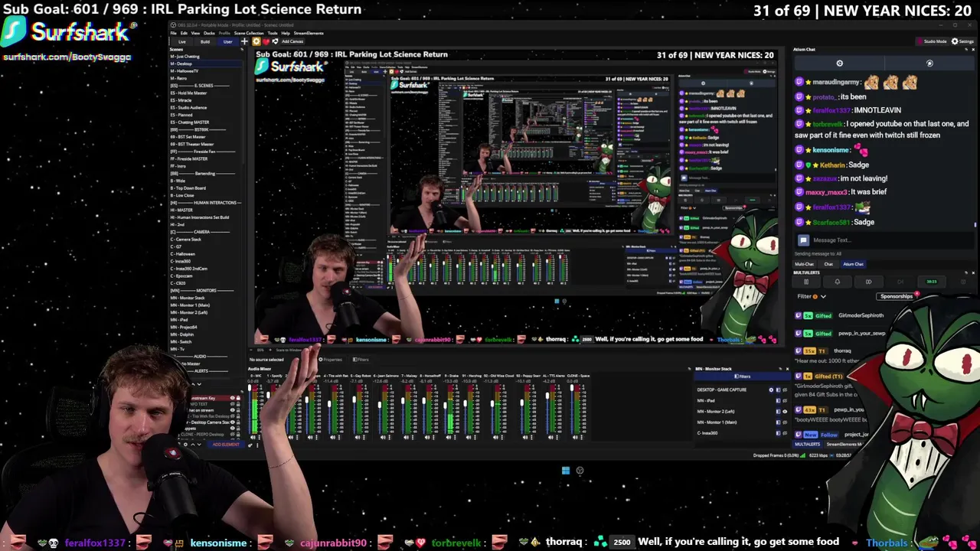Viewport: 980px width, 551px height.
Task: Open source Filters button beside Properties
Action: point(361,360)
